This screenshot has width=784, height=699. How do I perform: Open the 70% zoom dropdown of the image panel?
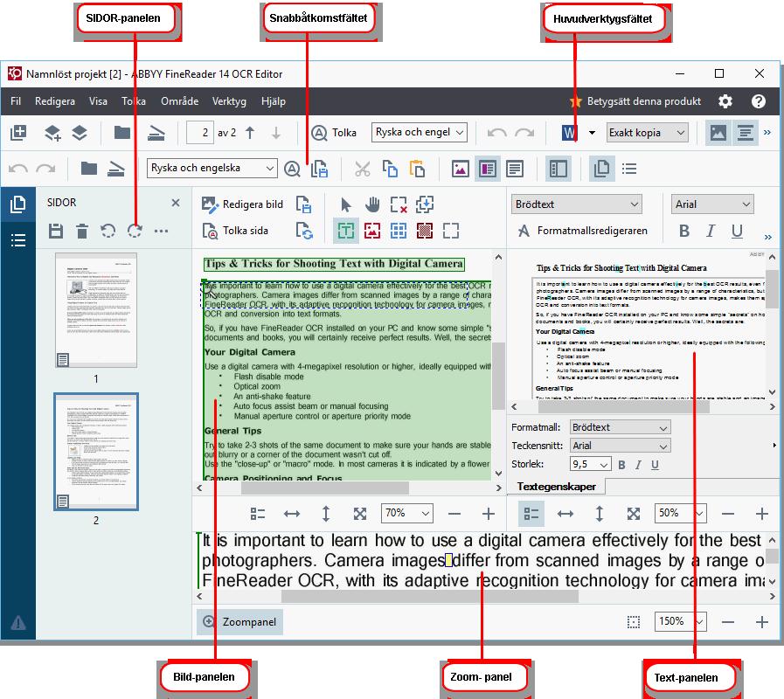pyautogui.click(x=406, y=514)
